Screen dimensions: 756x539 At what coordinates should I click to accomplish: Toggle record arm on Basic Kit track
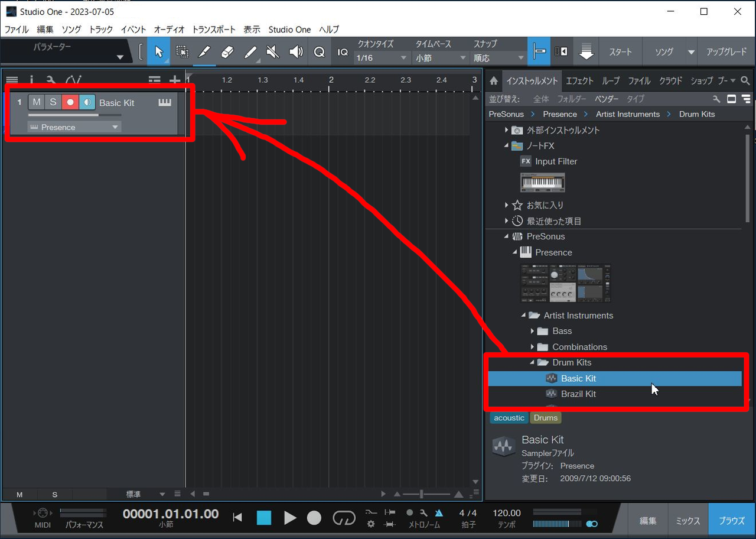pyautogui.click(x=70, y=102)
